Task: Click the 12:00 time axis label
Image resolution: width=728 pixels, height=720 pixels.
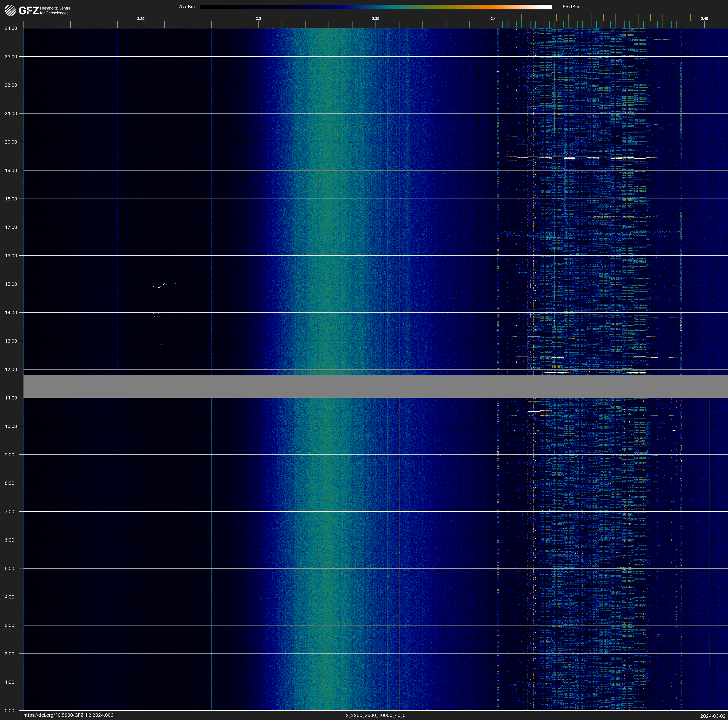Action: pos(11,369)
